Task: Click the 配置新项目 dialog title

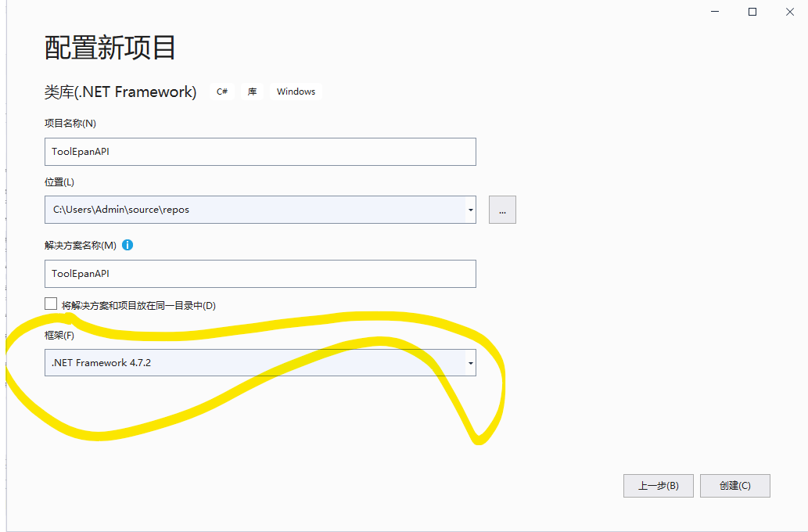Action: 108,48
